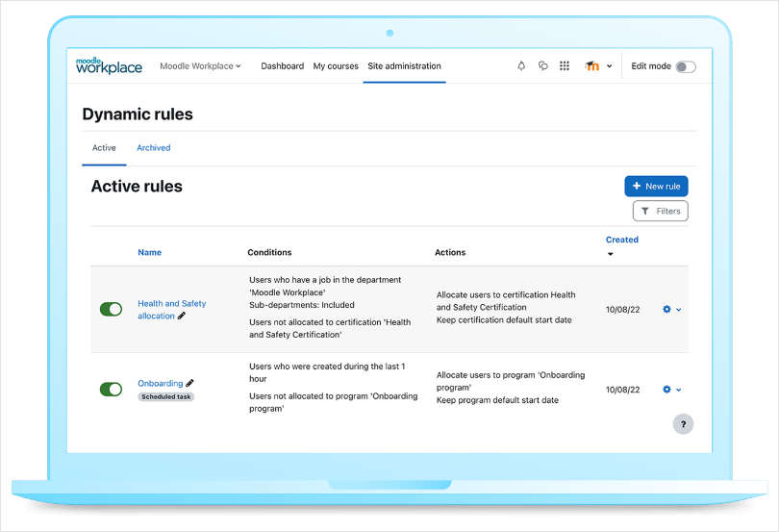779x532 pixels.
Task: Disable the Onboarding rule toggle
Action: pos(111,390)
